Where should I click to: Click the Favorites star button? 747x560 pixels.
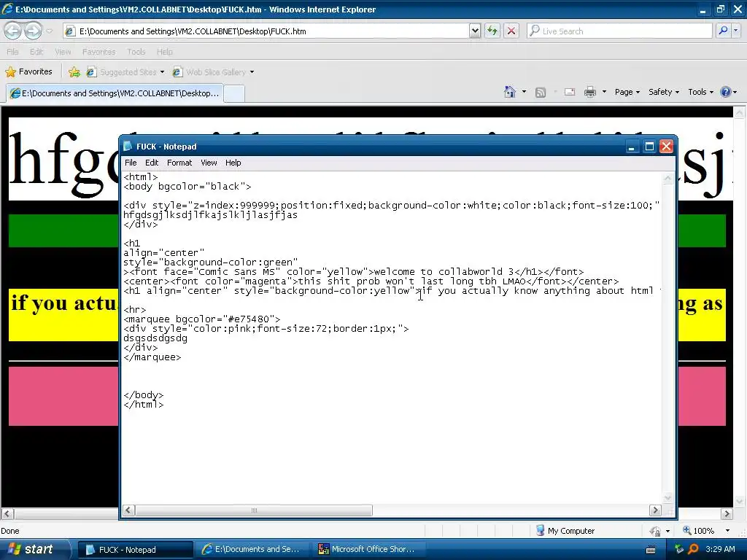(28, 72)
